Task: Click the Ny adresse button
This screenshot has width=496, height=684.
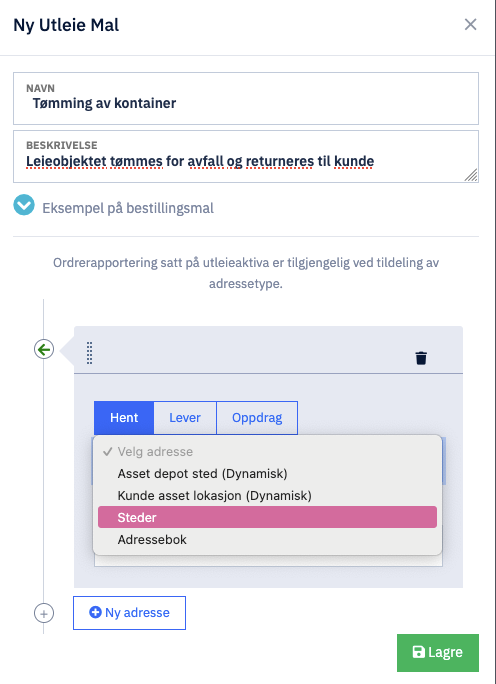Action: point(130,613)
